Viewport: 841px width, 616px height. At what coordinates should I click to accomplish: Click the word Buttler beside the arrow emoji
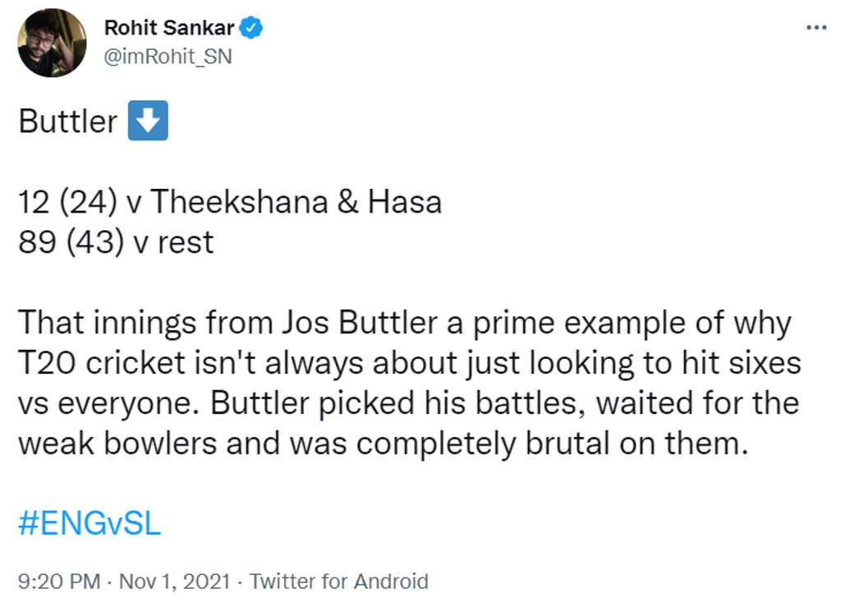click(68, 122)
